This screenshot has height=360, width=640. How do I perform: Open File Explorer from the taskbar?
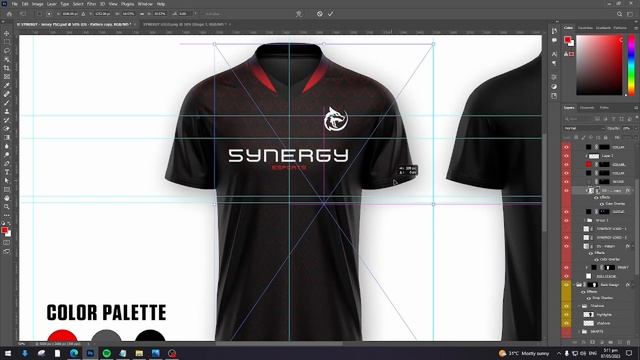139,353
